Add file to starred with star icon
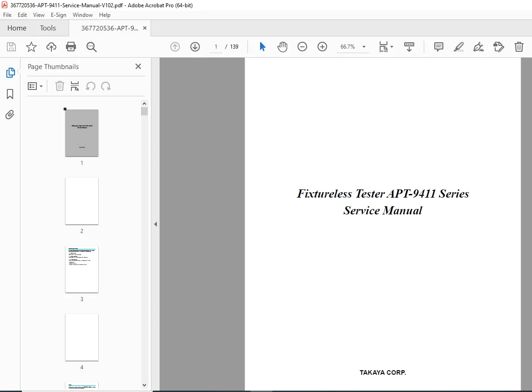Image resolution: width=532 pixels, height=392 pixels. tap(31, 47)
